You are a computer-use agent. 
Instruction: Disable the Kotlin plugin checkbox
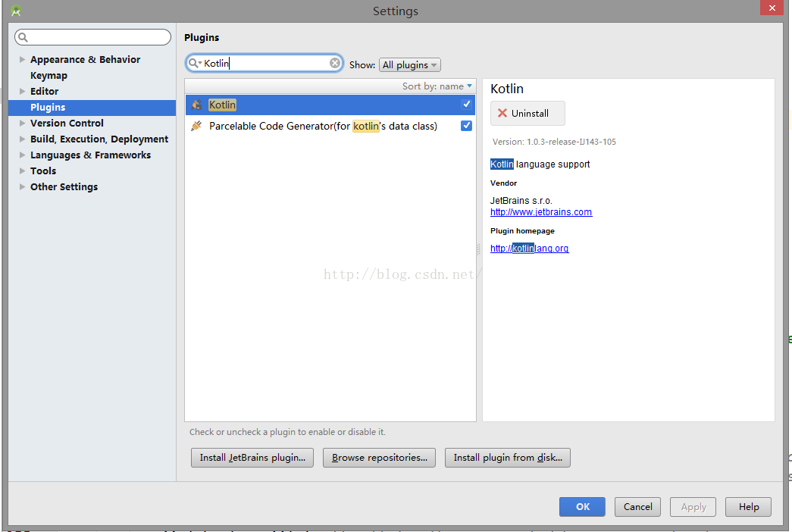point(466,104)
